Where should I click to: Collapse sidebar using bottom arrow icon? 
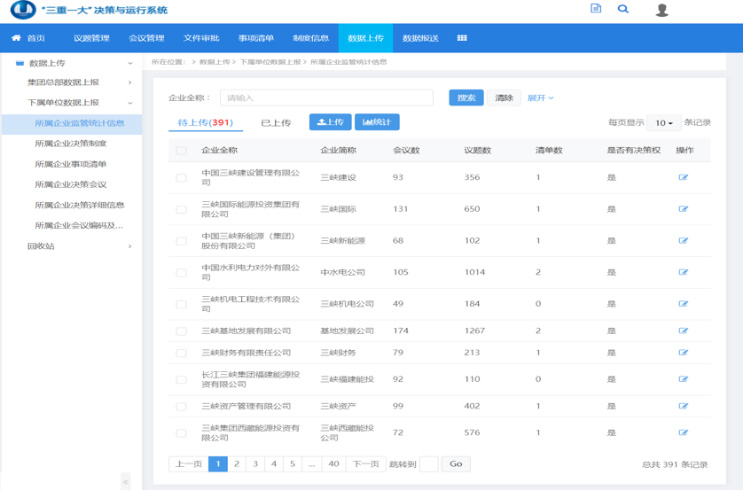pos(126,482)
